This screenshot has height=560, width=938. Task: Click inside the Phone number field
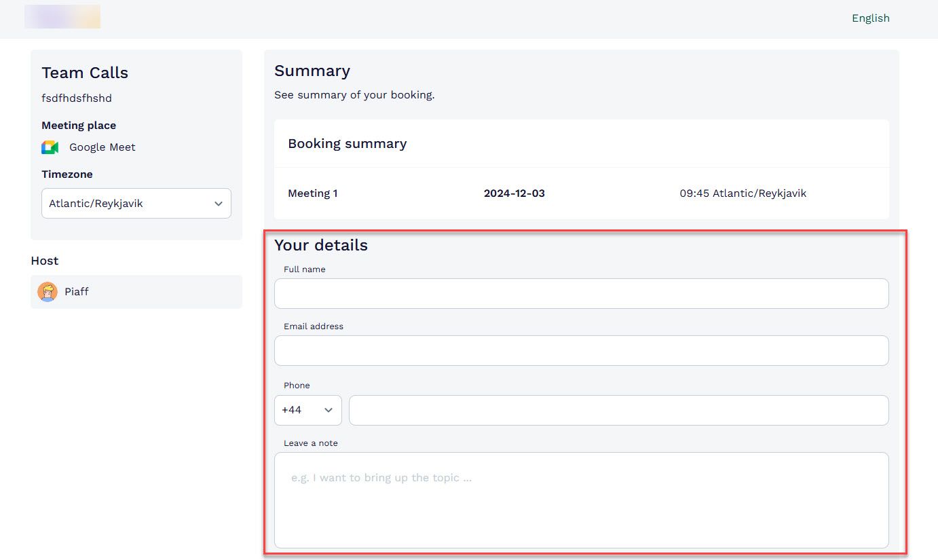618,410
